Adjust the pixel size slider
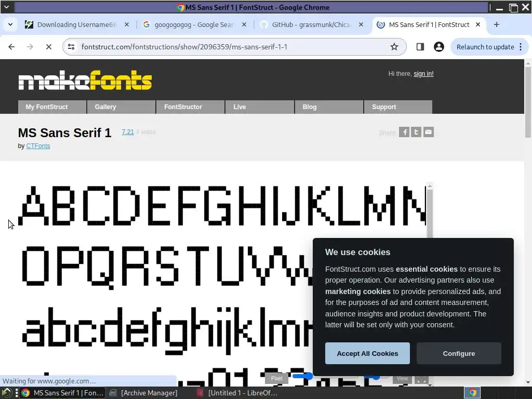The image size is (532, 399). pos(308,376)
